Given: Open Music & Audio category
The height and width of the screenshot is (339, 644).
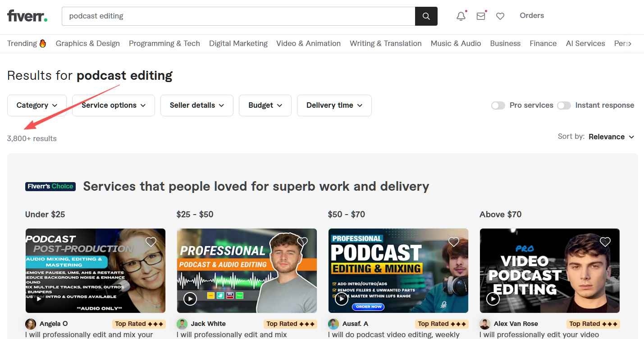Looking at the screenshot, I should 456,43.
